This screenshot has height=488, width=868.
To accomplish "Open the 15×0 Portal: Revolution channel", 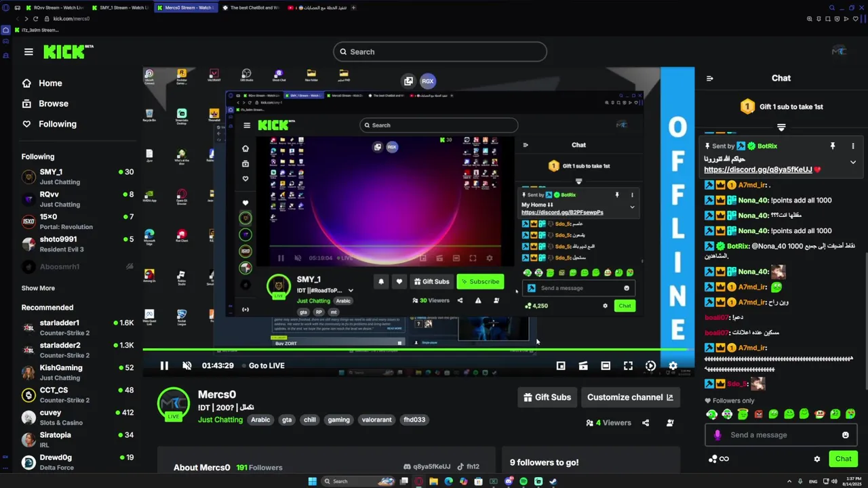I will click(x=77, y=222).
